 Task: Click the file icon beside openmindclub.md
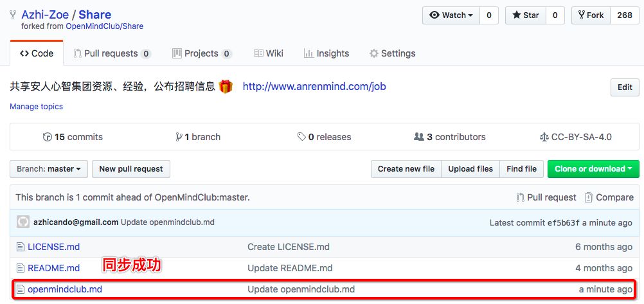point(20,290)
